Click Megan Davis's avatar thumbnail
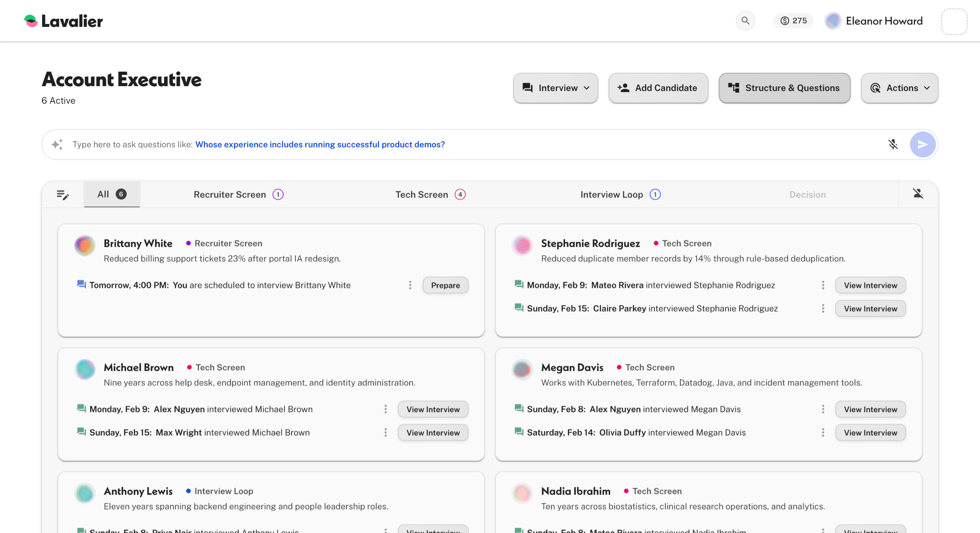 pos(522,369)
